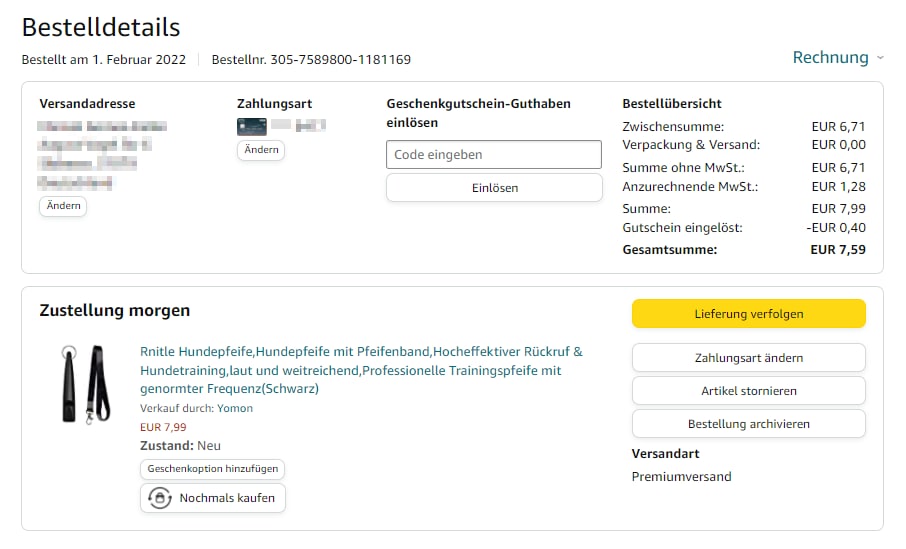Click the order number 305-7589800-1181169
The width and height of the screenshot is (906, 549).
[x=340, y=59]
